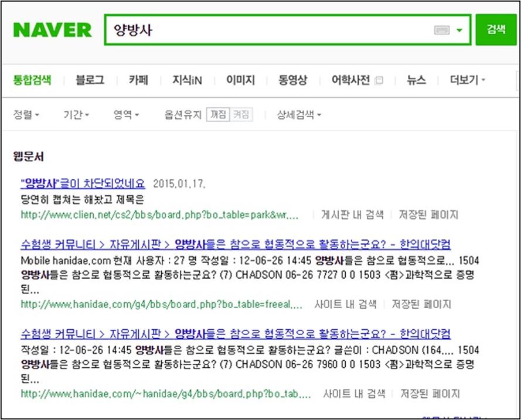Click the NAVER logo
The width and height of the screenshot is (521, 420).
[52, 30]
